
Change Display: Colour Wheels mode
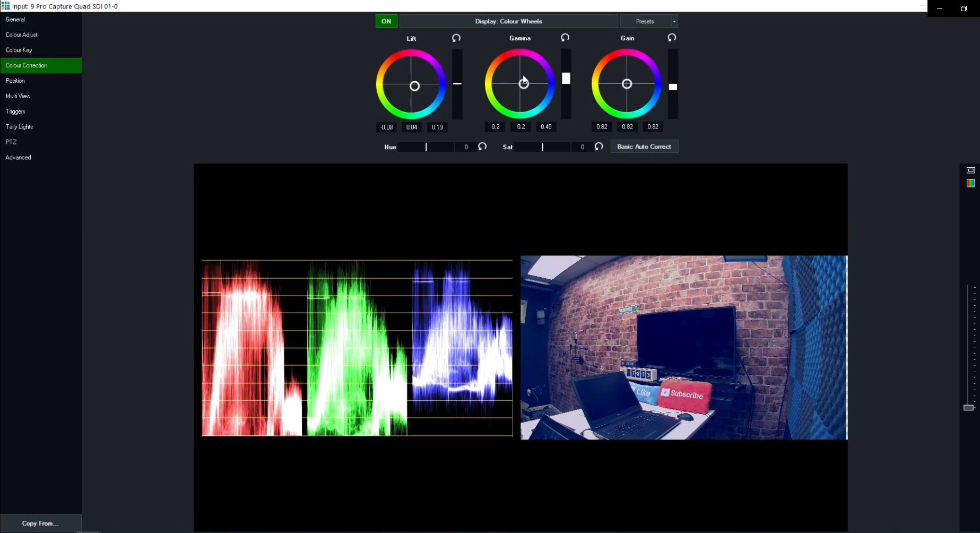508,21
